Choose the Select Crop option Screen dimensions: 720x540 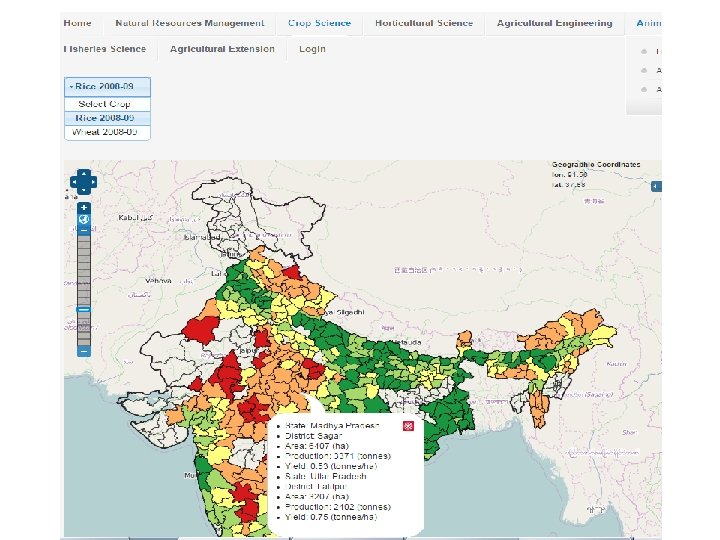coord(107,104)
